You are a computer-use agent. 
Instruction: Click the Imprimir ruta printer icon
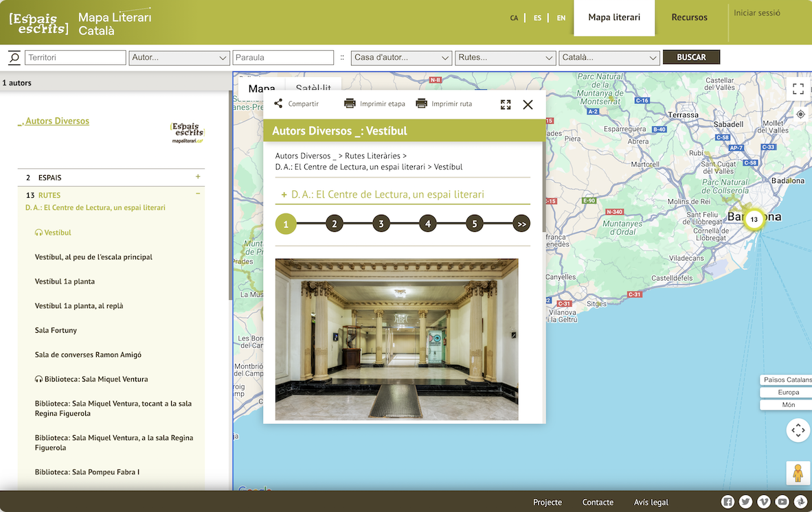[x=421, y=104]
